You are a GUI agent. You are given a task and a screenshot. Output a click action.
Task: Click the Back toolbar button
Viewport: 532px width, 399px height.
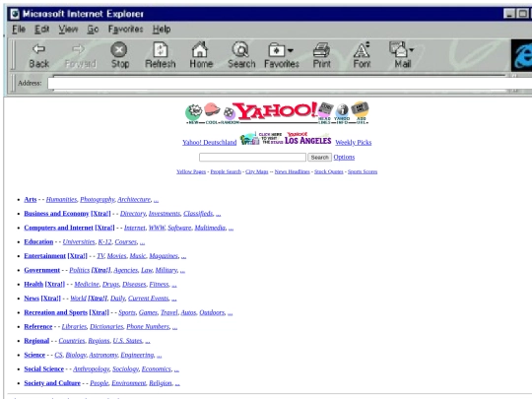[x=38, y=55]
